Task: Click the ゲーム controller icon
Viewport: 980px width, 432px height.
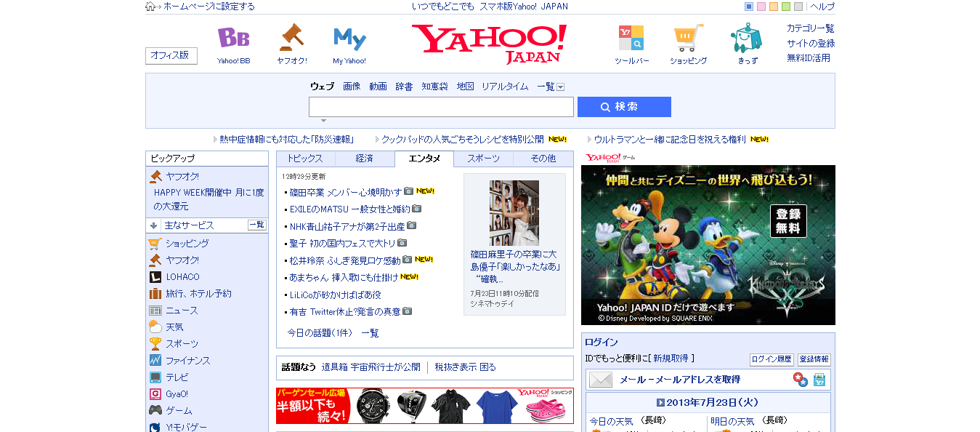Action: (155, 411)
